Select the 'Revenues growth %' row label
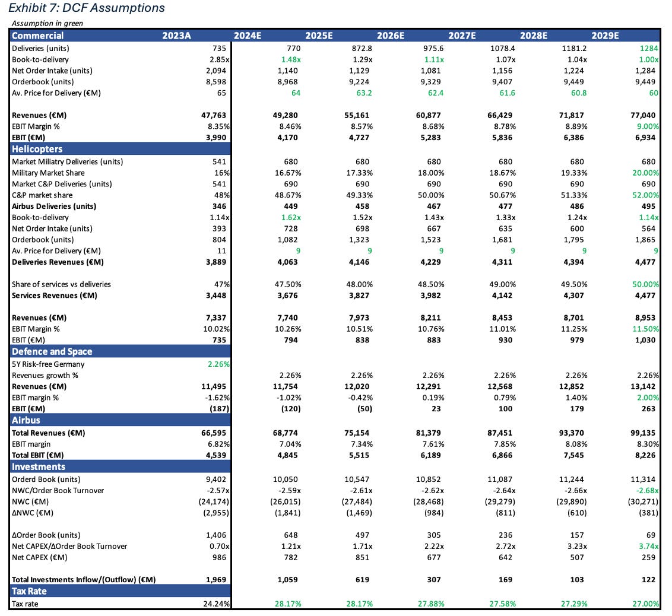This screenshot has width=672, height=616. 45,376
